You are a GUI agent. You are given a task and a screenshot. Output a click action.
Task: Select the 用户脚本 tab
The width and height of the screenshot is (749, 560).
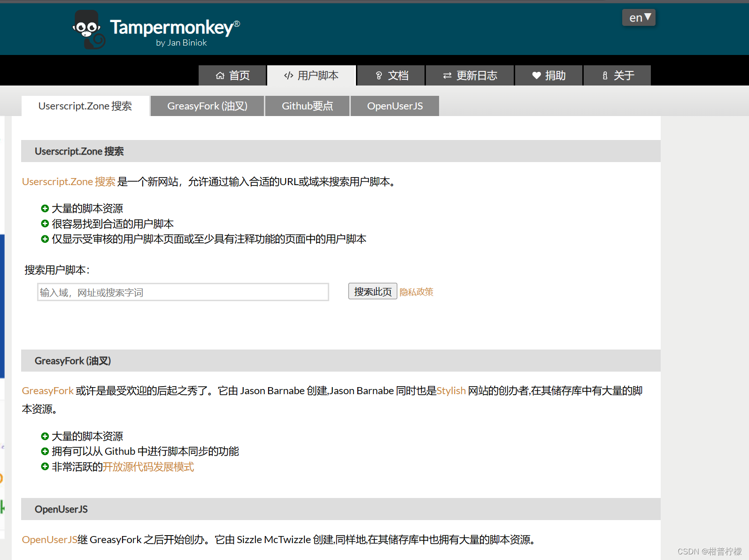click(311, 76)
